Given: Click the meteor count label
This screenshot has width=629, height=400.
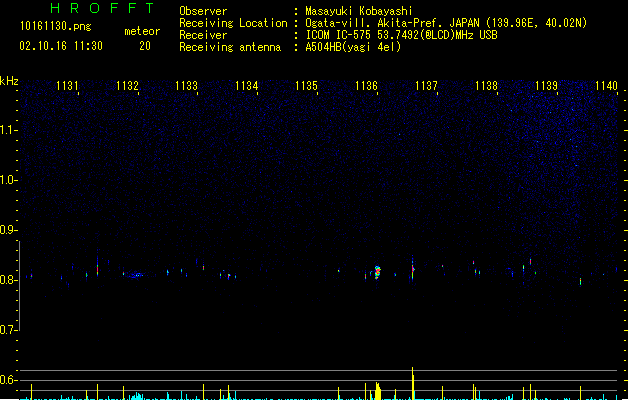Looking at the screenshot, I should pos(142,31).
